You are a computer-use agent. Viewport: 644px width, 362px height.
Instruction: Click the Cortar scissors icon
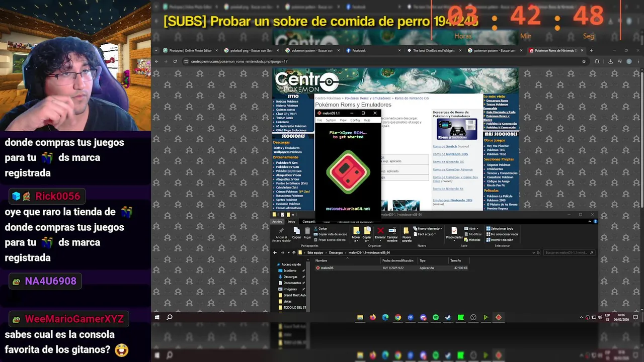coord(320,228)
